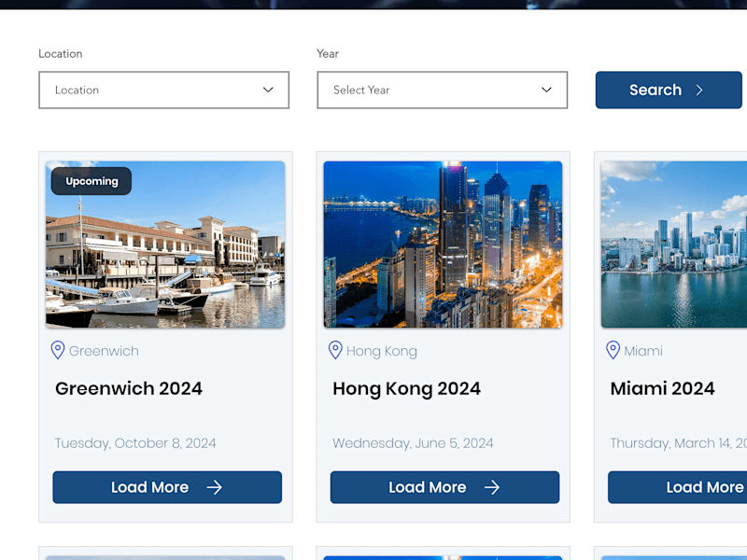Click the location pin icon next to Hong Kong
The height and width of the screenshot is (560, 747).
pos(335,350)
